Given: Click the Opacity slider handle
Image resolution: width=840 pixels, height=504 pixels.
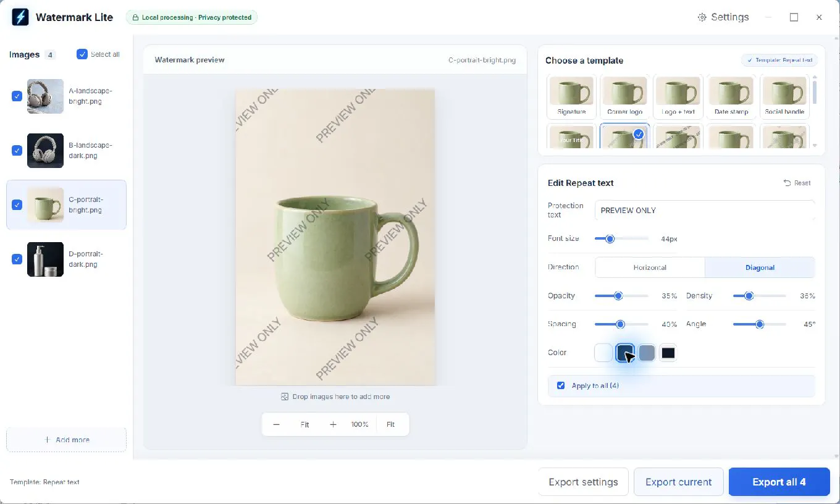Looking at the screenshot, I should pyautogui.click(x=618, y=296).
